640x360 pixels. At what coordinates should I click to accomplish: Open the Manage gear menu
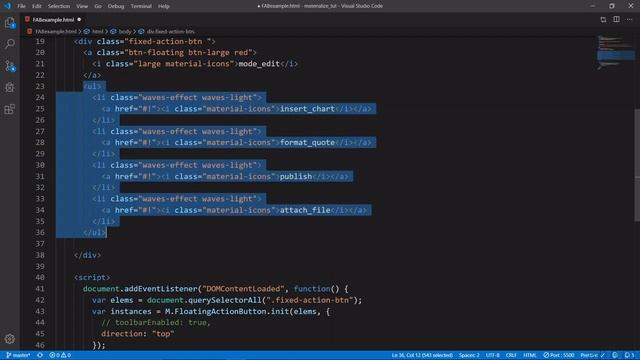pyautogui.click(x=10, y=339)
